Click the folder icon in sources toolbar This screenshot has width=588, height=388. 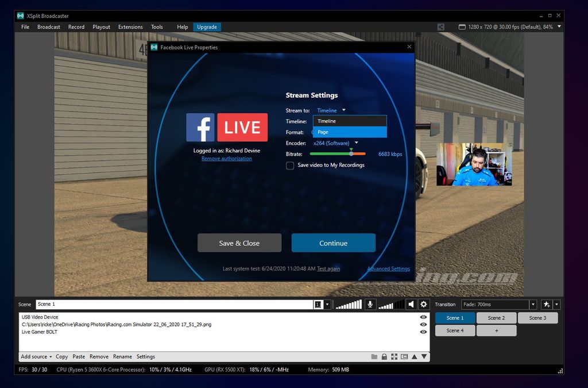(374, 356)
